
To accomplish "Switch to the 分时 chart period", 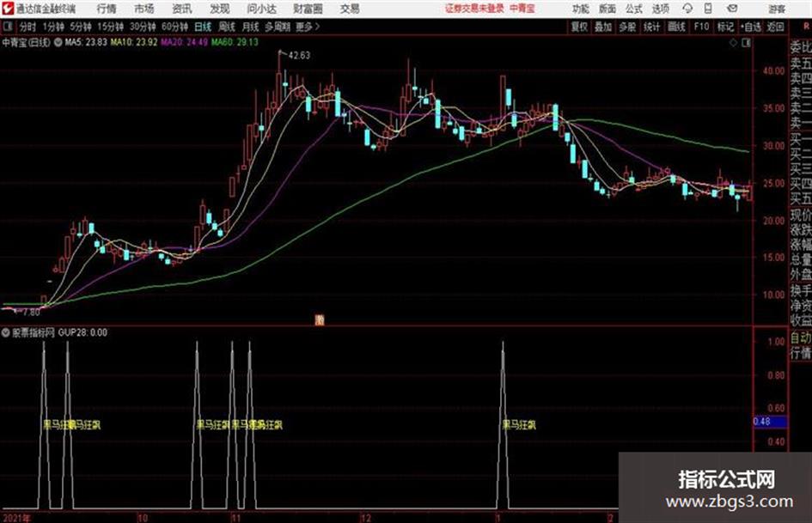I will tap(28, 27).
